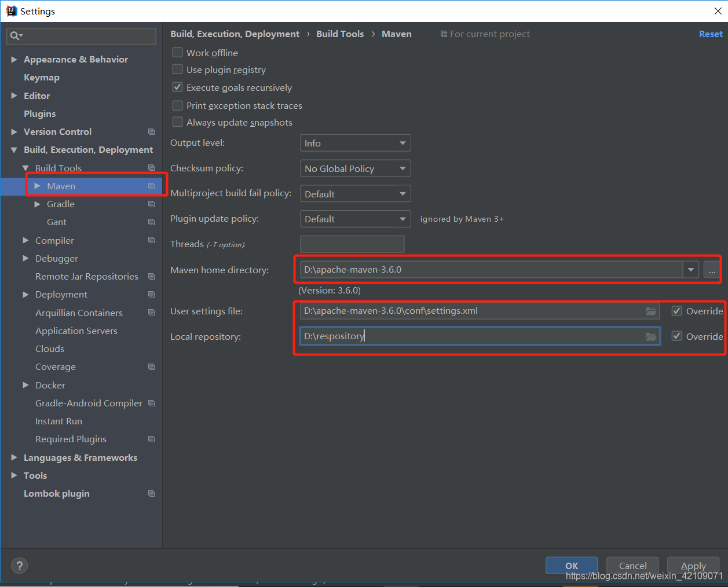
Task: Click project-level icon beside Version Control
Action: click(x=151, y=132)
